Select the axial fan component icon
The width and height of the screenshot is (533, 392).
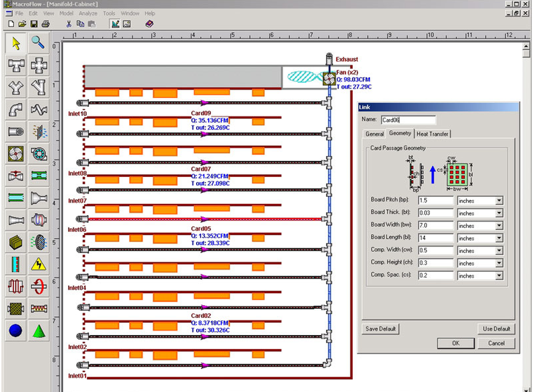coord(15,153)
